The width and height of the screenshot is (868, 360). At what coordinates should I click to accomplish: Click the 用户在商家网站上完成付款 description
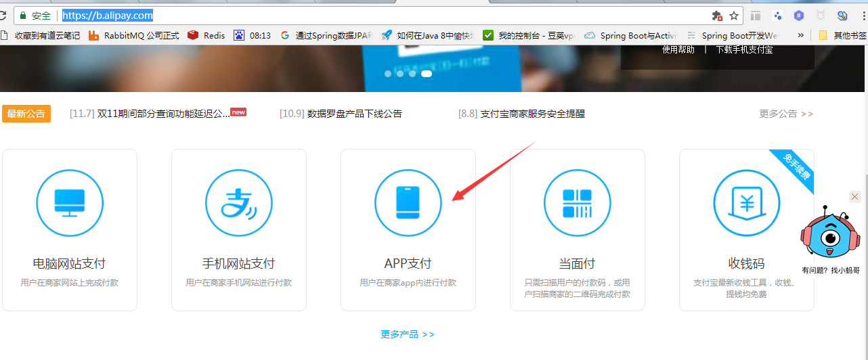pos(69,283)
